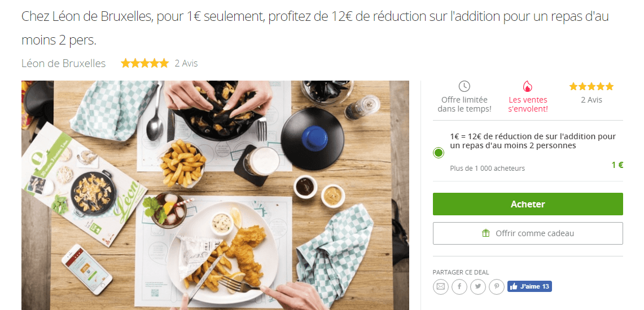Screen dimensions: 644x310
Task: Click the thumbs-up J'aime icon
Action: 514,287
